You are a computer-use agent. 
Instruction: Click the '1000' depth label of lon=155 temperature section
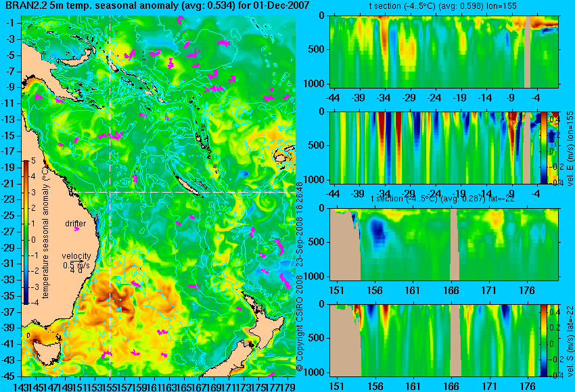pos(315,84)
